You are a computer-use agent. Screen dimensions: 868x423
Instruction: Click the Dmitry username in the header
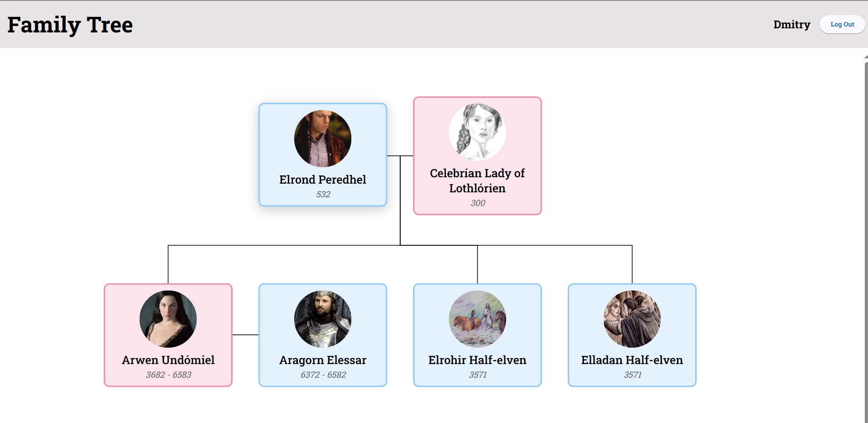pyautogui.click(x=792, y=25)
